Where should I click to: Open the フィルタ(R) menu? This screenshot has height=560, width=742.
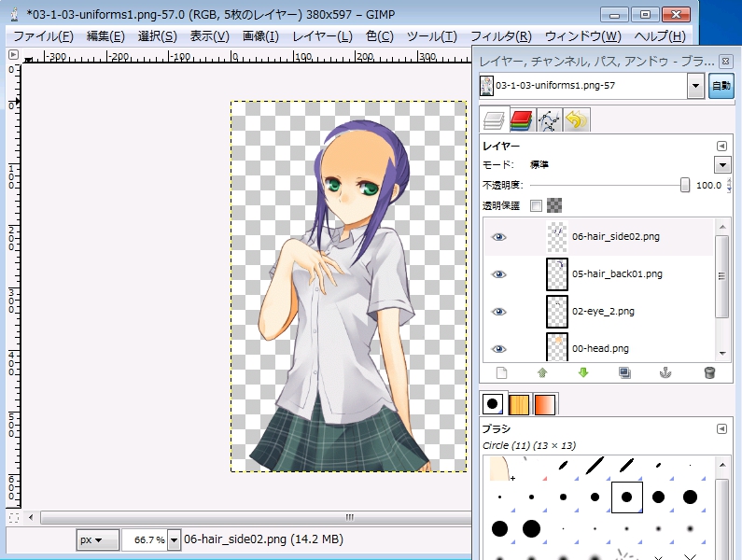[501, 36]
